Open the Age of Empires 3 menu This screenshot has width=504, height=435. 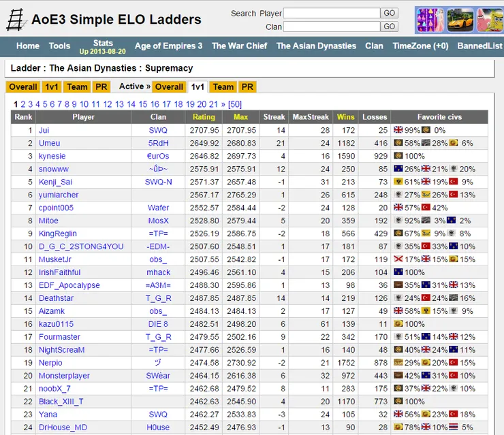[169, 46]
